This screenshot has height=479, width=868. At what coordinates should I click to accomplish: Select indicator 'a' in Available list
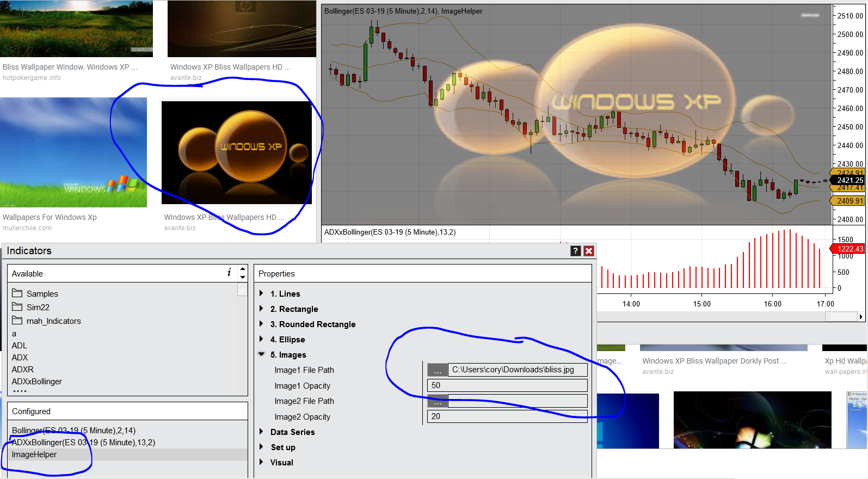tap(14, 334)
